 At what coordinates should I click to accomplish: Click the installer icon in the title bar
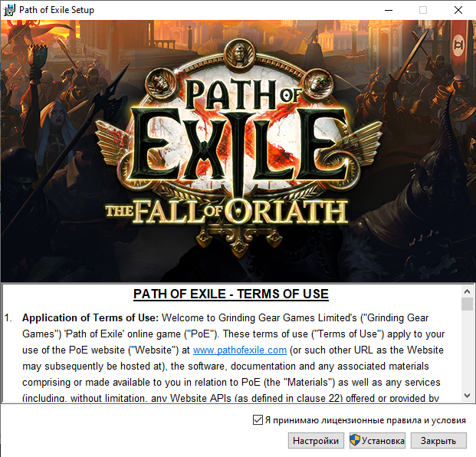click(9, 10)
